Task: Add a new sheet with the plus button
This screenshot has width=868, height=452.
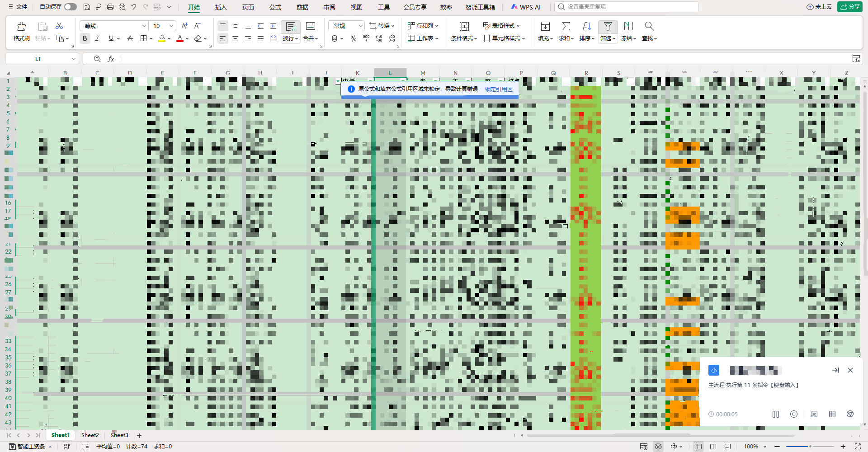Action: coord(139,435)
